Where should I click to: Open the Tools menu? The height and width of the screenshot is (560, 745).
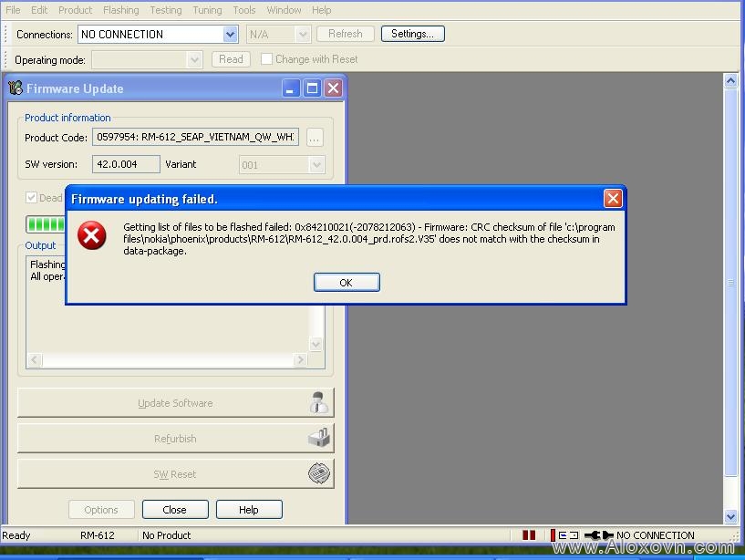(244, 10)
